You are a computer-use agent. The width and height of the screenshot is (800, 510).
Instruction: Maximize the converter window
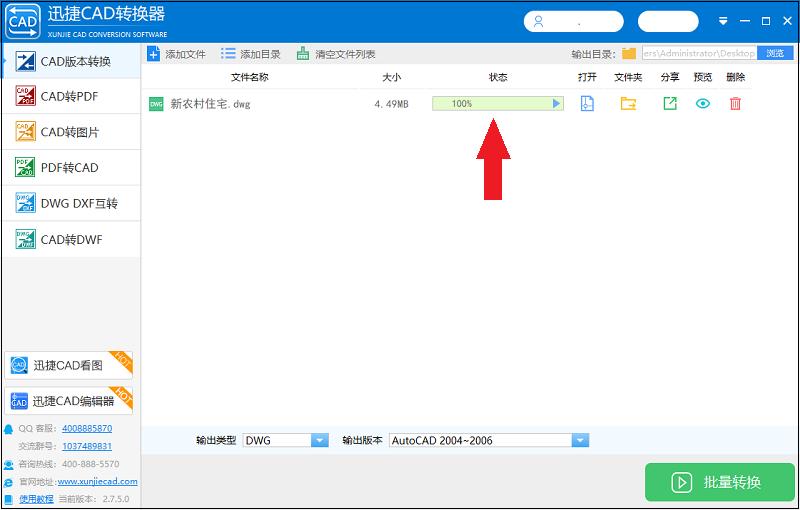766,21
